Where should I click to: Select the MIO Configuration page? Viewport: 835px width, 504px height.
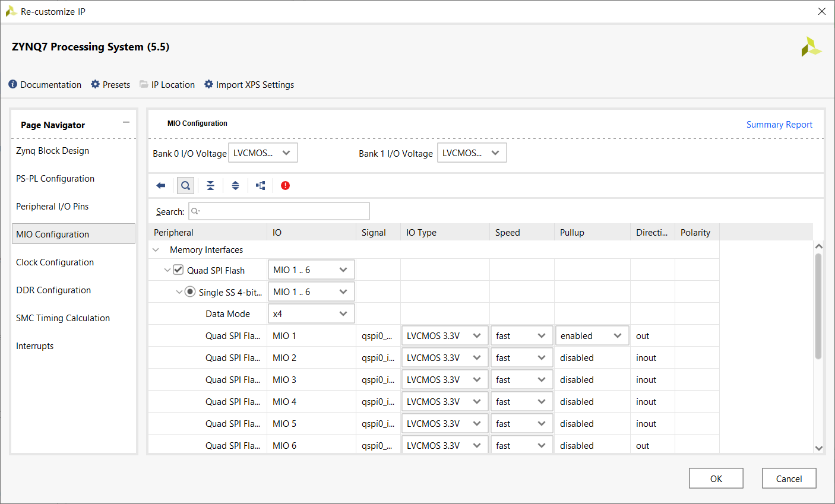(x=74, y=234)
